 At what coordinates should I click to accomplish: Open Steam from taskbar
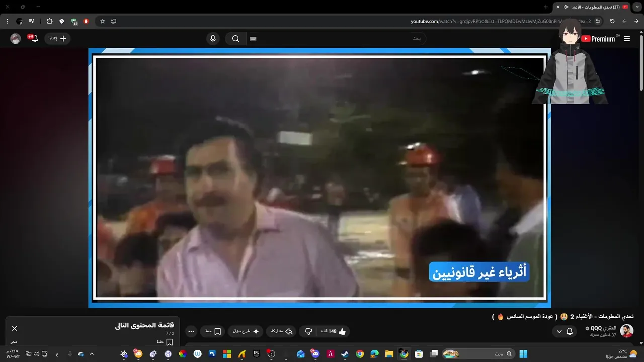click(345, 354)
